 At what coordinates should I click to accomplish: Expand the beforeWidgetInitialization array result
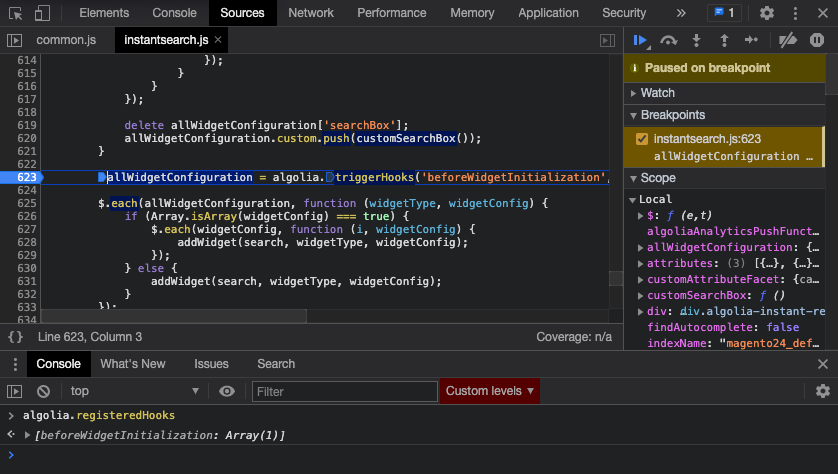(x=27, y=435)
